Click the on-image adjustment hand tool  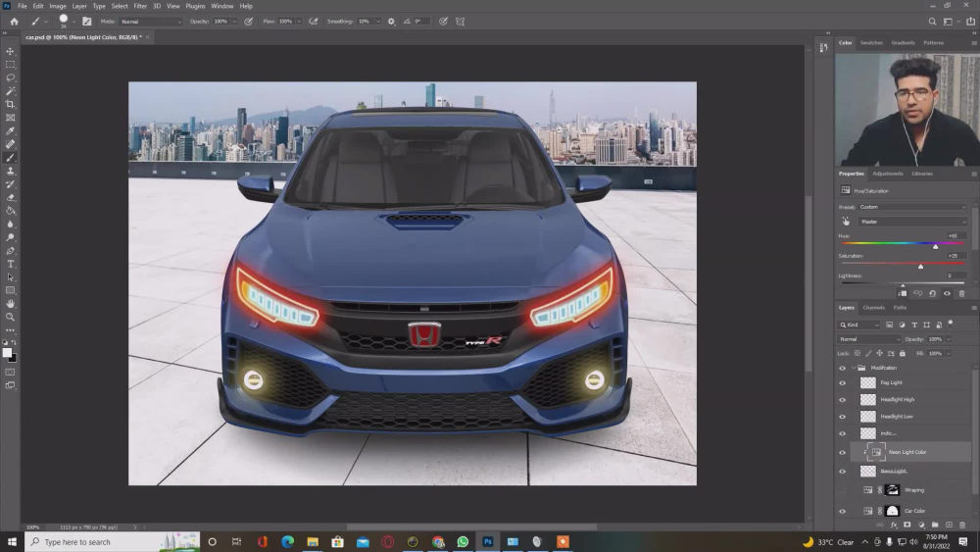click(846, 222)
